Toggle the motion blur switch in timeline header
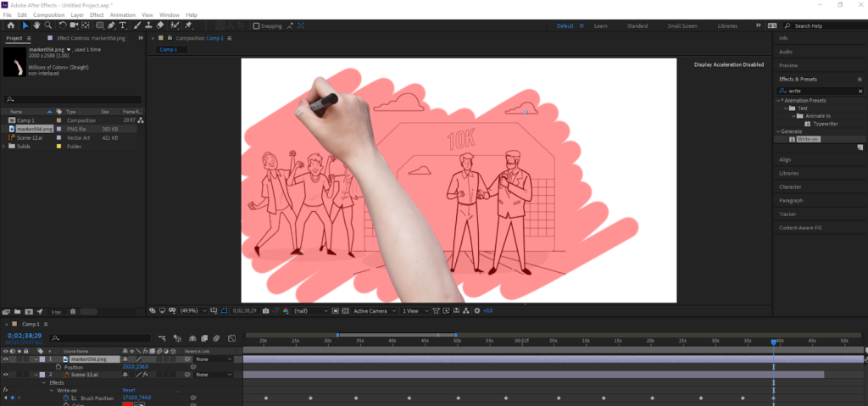868x406 pixels. tap(217, 338)
